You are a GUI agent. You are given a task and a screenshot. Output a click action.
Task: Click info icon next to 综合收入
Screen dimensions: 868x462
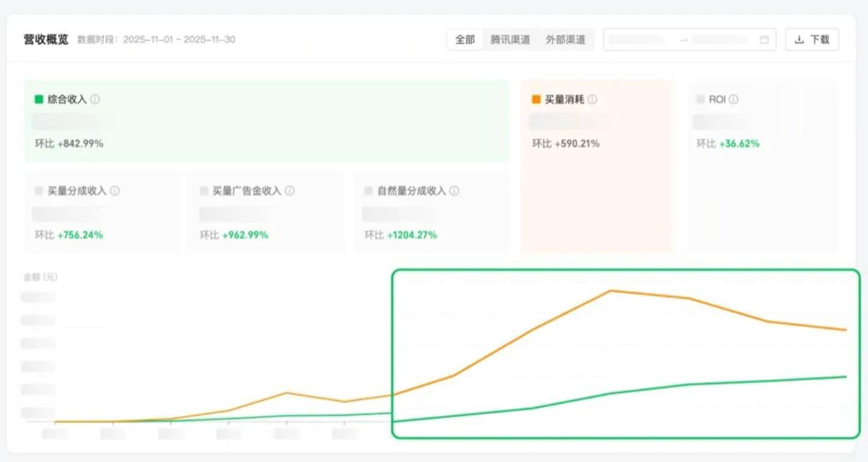tap(95, 100)
